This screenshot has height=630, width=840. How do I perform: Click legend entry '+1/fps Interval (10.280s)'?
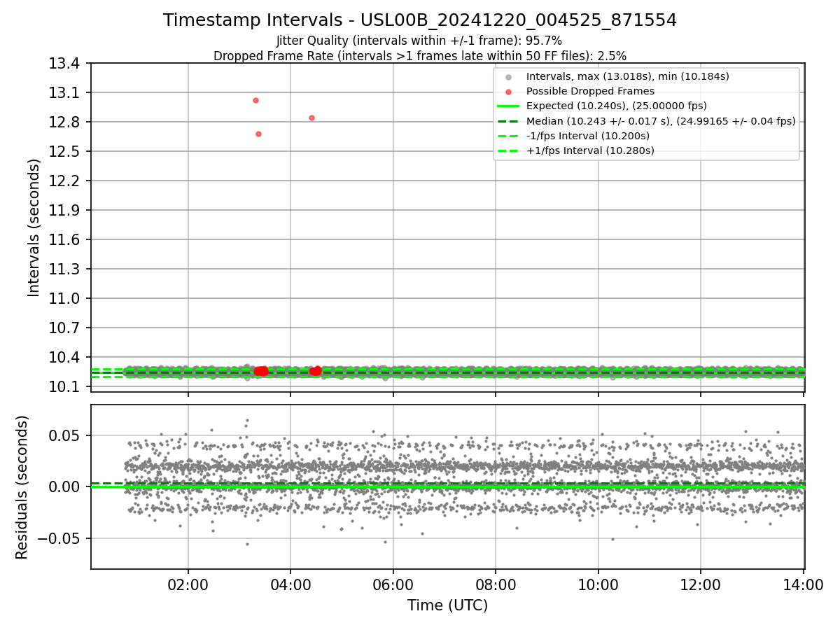(590, 150)
